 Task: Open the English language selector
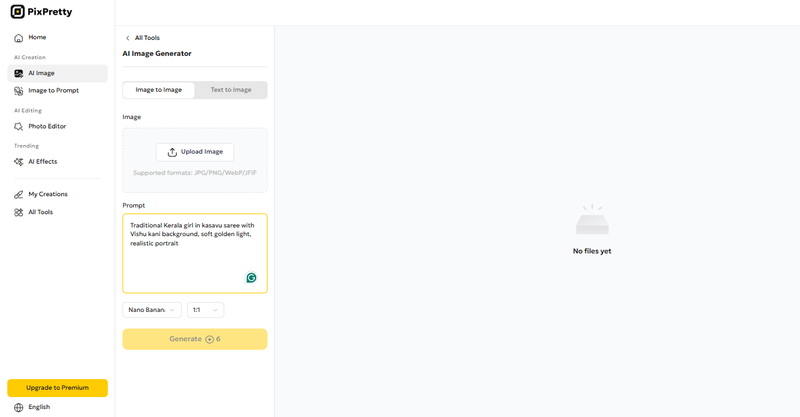click(x=39, y=407)
